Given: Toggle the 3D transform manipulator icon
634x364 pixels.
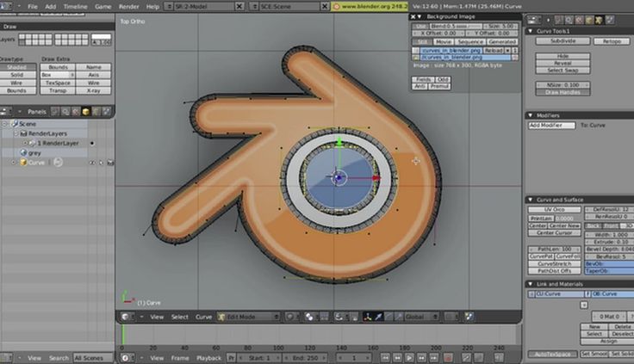Looking at the screenshot, I should 368,317.
